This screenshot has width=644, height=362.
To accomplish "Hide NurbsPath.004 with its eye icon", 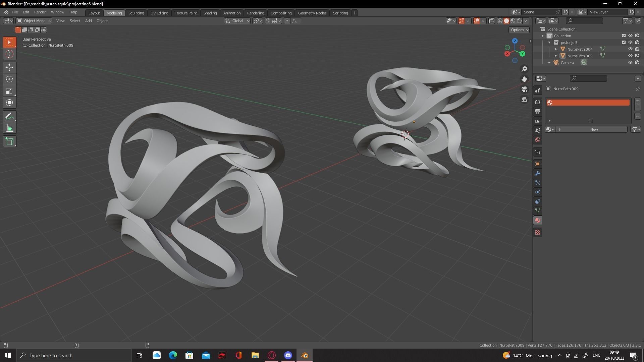I will point(630,49).
